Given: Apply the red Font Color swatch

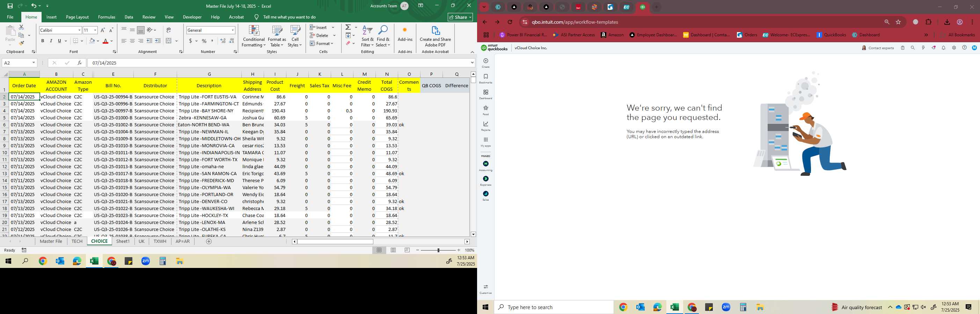Looking at the screenshot, I should point(105,41).
